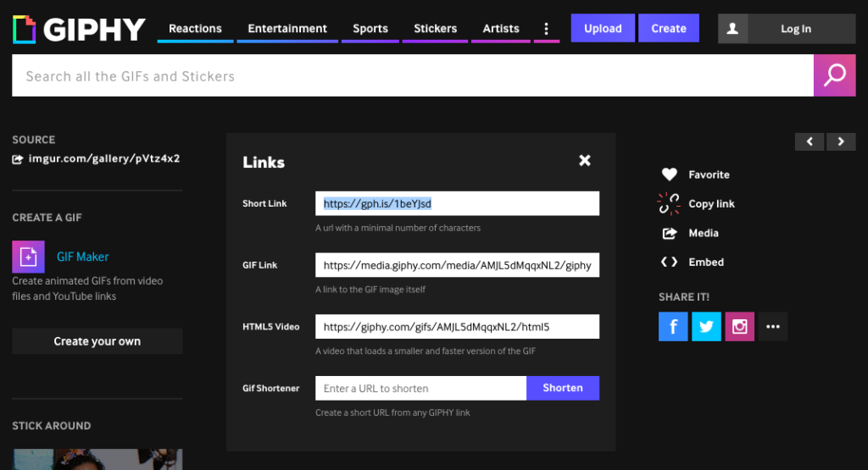868x470 pixels.
Task: Focus the GIFs and Stickers search field
Action: 413,75
